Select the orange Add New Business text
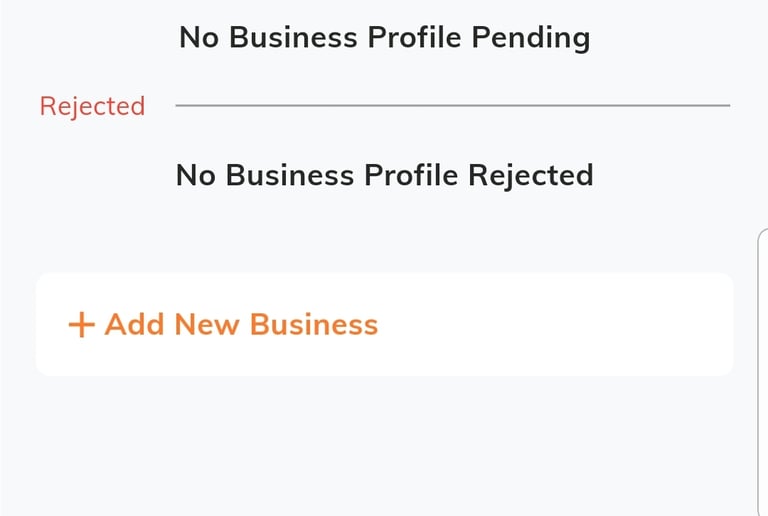The image size is (768, 516). point(241,325)
